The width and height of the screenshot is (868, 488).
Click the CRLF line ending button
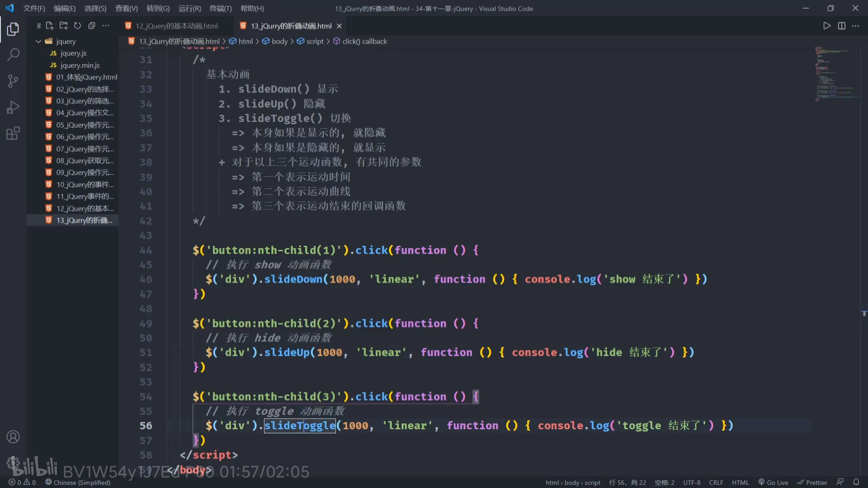pos(716,483)
